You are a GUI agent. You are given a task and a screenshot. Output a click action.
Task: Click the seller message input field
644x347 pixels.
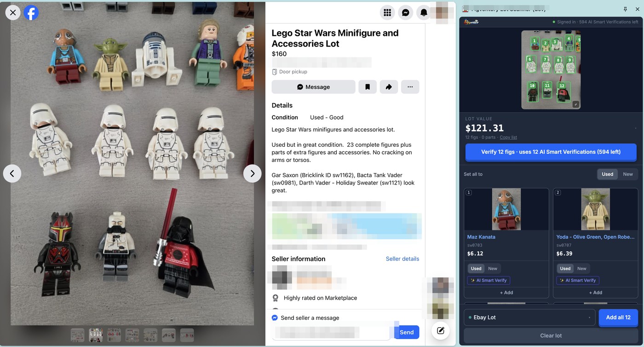click(x=331, y=332)
